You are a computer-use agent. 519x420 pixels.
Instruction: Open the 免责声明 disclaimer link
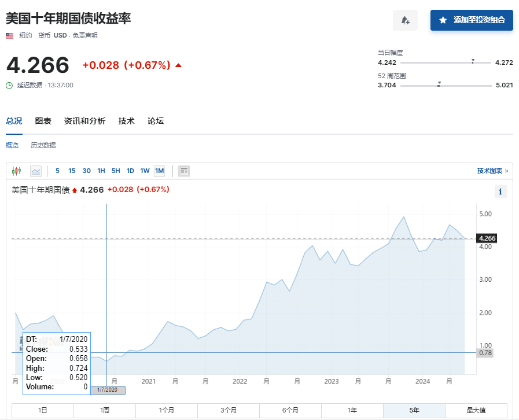85,35
